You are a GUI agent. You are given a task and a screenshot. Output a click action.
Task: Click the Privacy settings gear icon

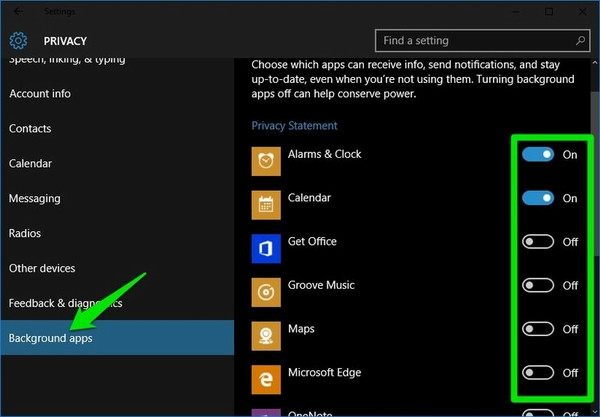click(x=18, y=41)
